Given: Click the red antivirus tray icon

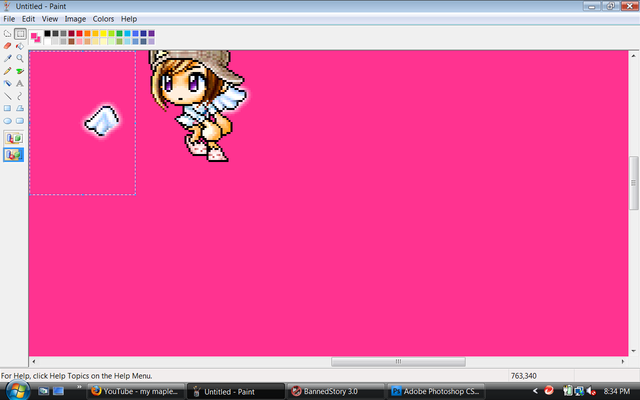Looking at the screenshot, I should pos(549,391).
